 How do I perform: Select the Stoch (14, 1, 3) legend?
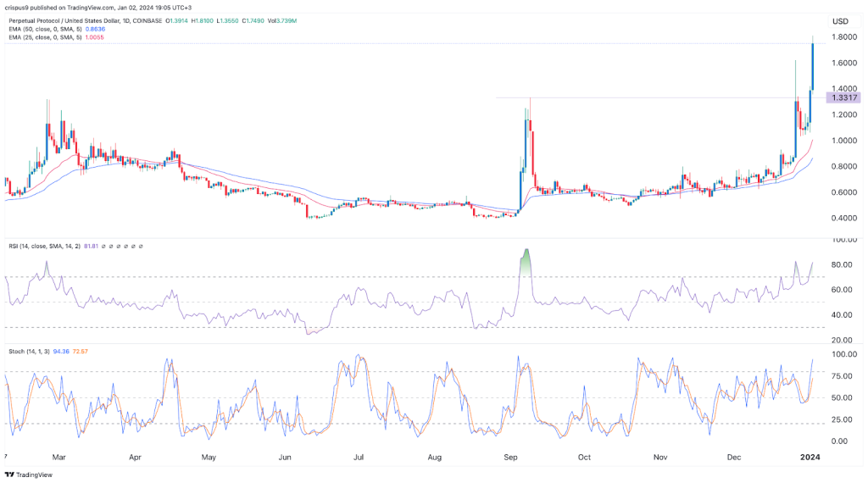coord(29,352)
